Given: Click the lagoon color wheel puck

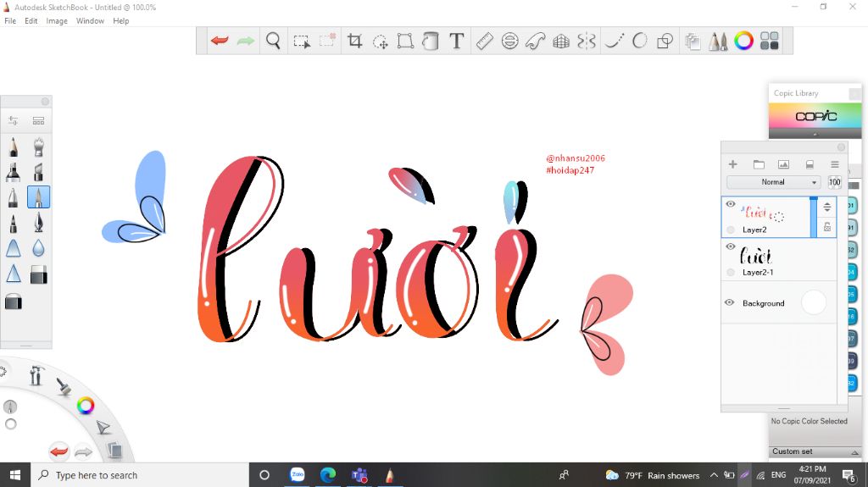Looking at the screenshot, I should [x=86, y=406].
